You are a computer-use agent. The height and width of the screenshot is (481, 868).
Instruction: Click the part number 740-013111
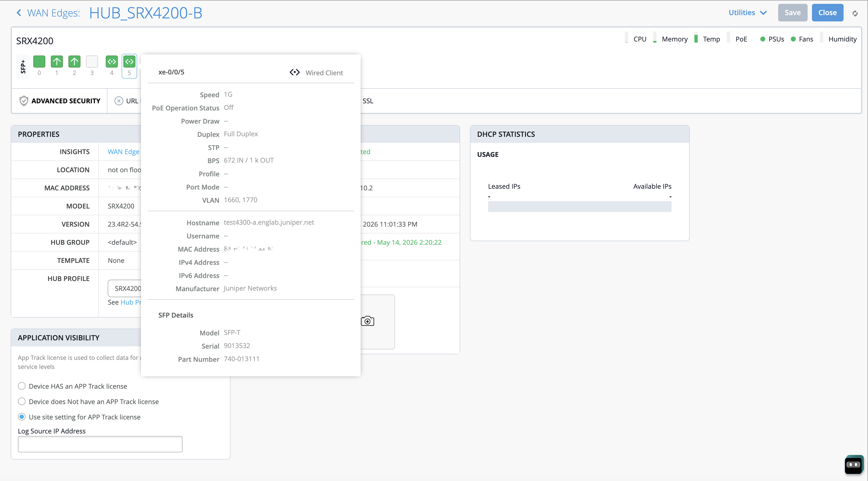tap(242, 359)
